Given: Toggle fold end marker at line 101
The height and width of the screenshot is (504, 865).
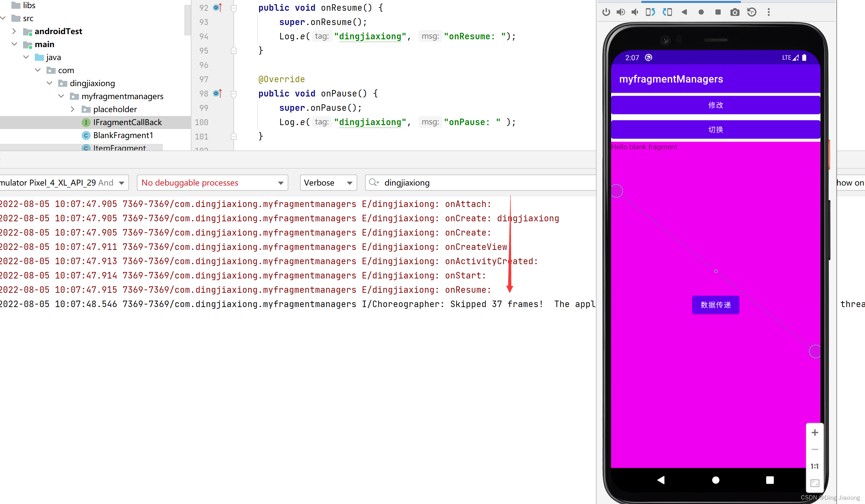Looking at the screenshot, I should [234, 136].
